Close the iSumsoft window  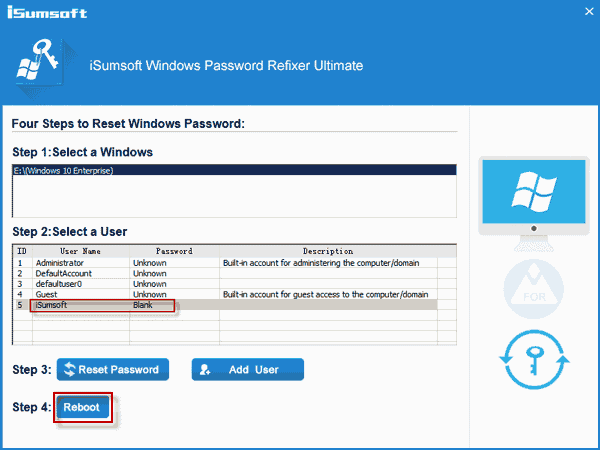[589, 11]
